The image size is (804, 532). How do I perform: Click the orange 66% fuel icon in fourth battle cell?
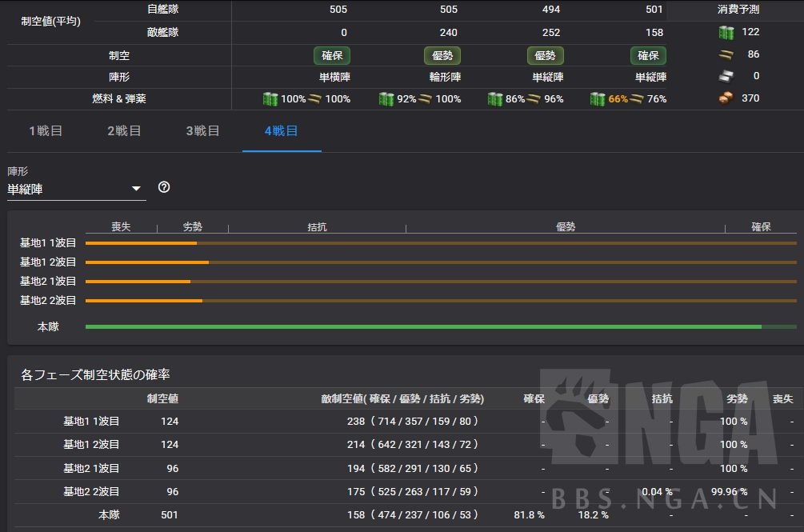(x=598, y=98)
